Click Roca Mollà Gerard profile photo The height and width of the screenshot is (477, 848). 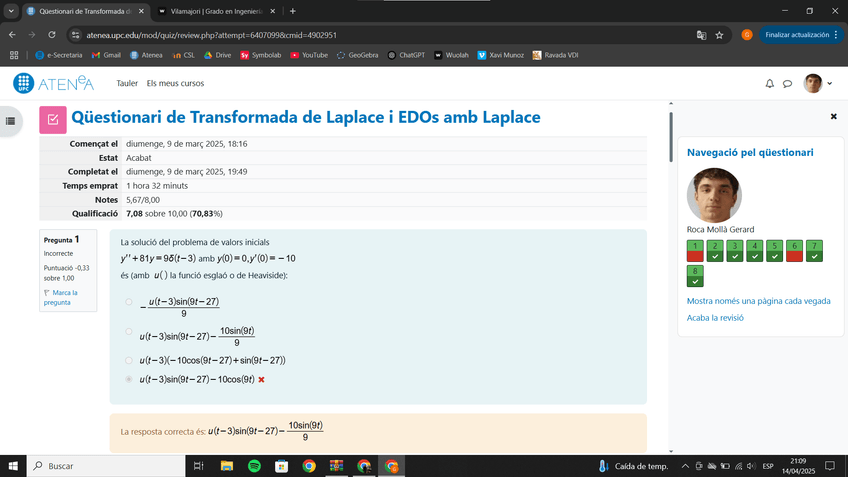click(714, 195)
